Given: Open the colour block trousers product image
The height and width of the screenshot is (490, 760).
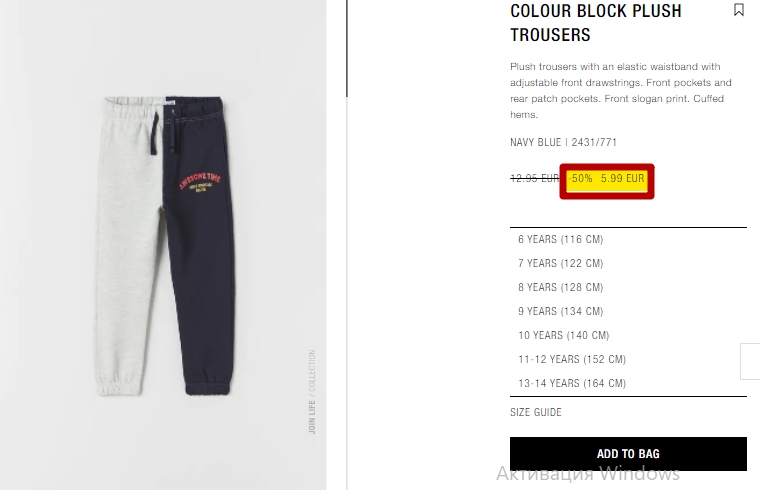Looking at the screenshot, I should (x=163, y=245).
